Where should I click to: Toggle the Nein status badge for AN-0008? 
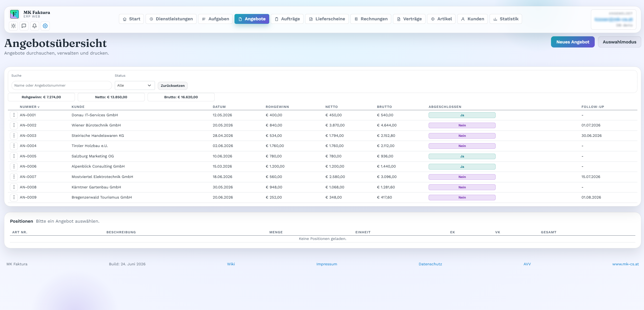click(462, 187)
